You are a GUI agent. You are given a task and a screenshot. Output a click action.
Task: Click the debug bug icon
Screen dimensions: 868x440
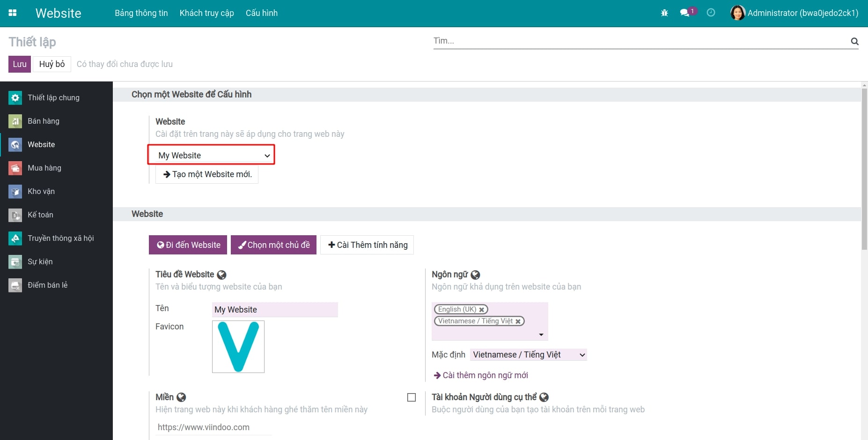pos(664,13)
